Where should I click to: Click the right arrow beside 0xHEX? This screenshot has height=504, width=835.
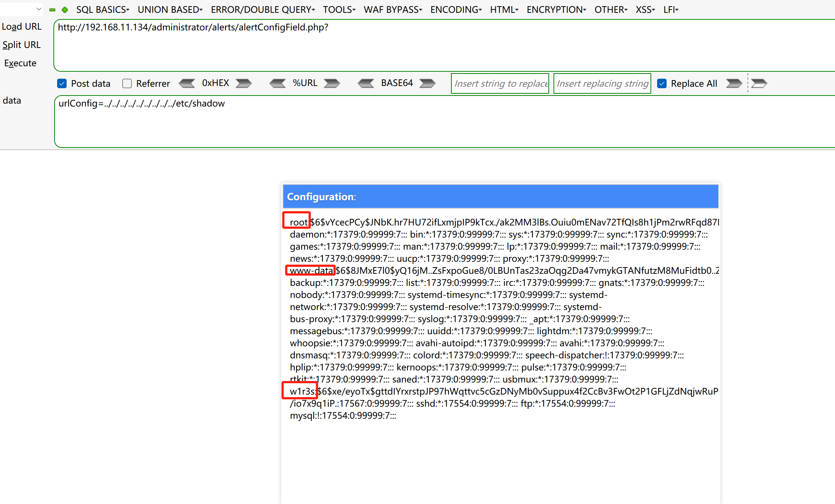pos(243,83)
